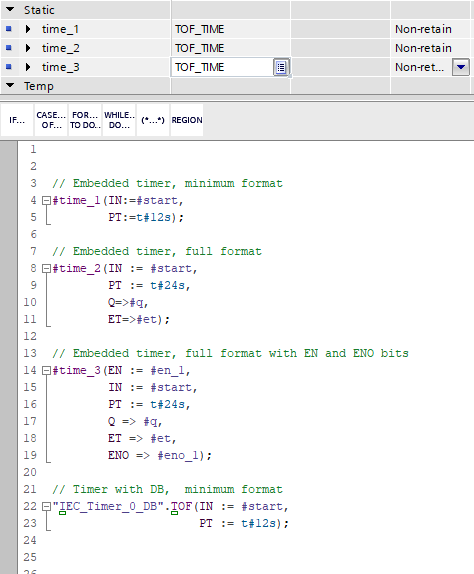
Task: Collapse the #time_1 call code block
Action: point(46,200)
